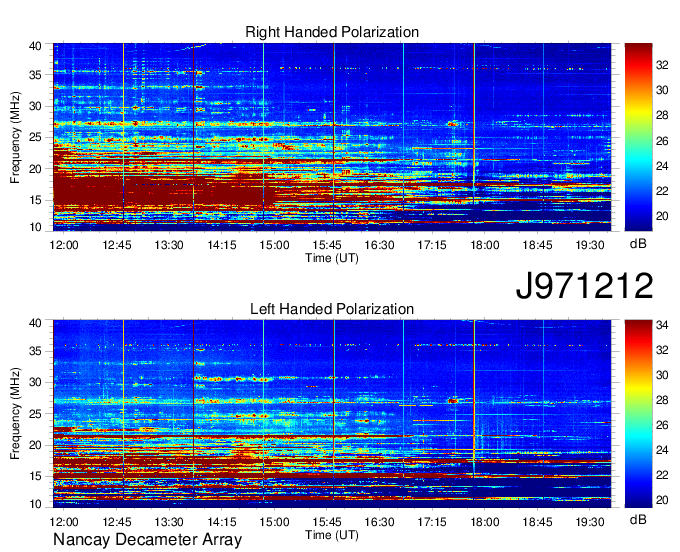Click the 18:00 time tick under Right Handed plot
This screenshot has height=552, width=680.
(485, 245)
